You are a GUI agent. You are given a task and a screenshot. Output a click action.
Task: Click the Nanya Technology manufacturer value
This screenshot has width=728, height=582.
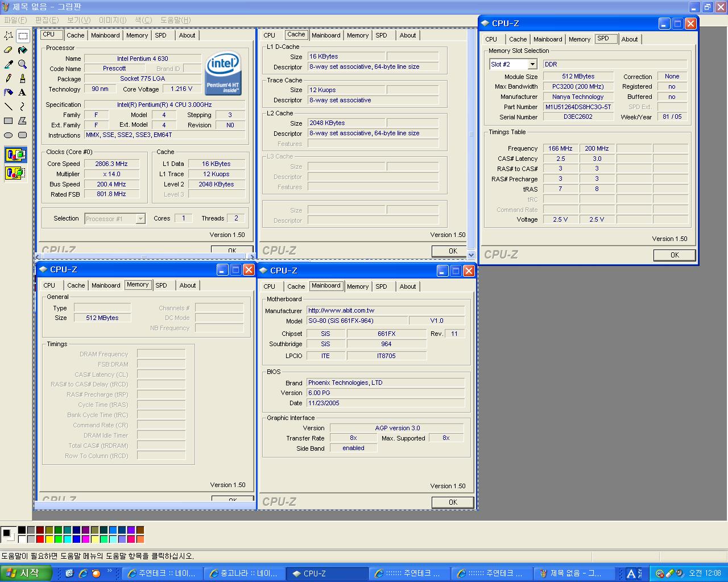coord(578,97)
